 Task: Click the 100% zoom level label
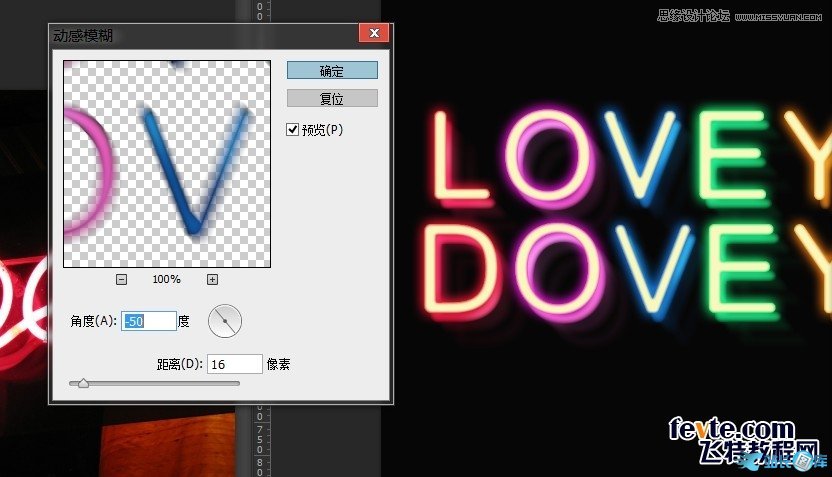[167, 279]
